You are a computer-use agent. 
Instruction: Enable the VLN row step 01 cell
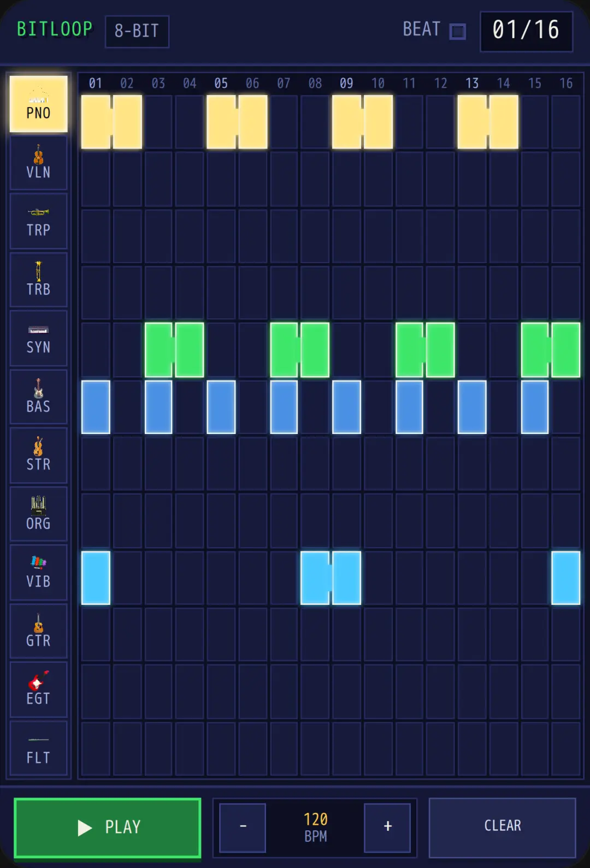[96, 179]
